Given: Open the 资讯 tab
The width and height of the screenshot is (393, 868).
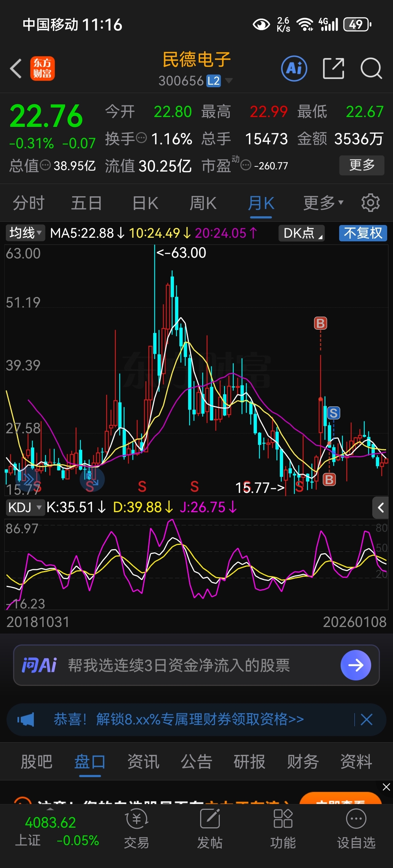Looking at the screenshot, I should pos(143,761).
